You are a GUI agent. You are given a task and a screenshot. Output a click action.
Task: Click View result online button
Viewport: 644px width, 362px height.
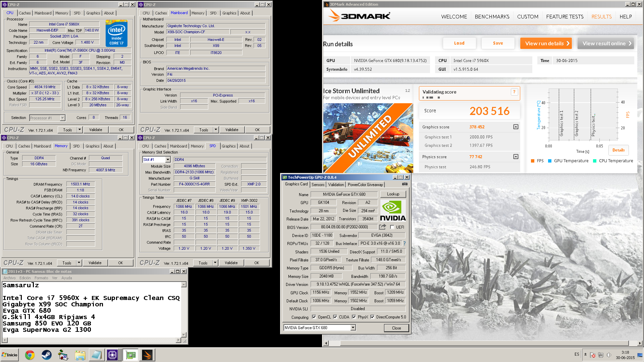(606, 44)
